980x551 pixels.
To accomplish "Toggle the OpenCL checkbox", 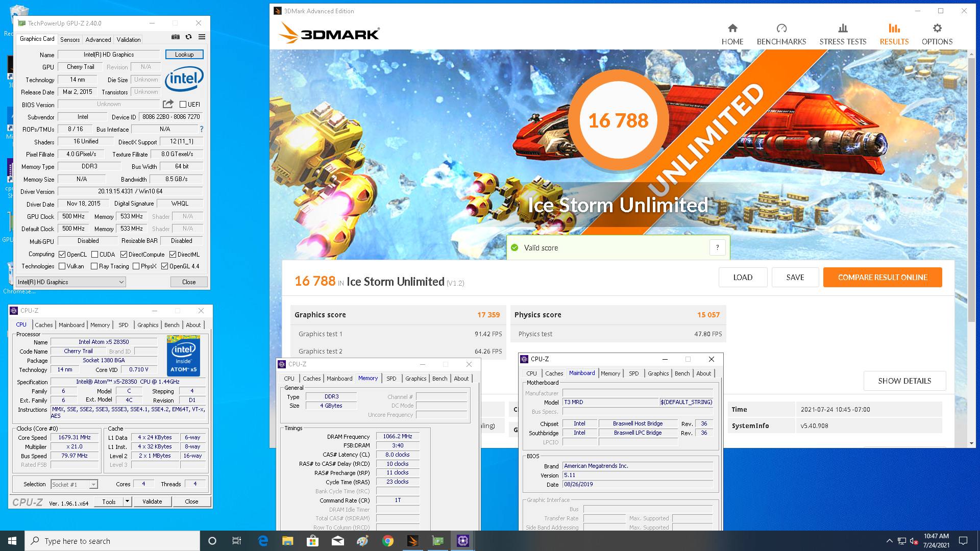I will tap(62, 255).
